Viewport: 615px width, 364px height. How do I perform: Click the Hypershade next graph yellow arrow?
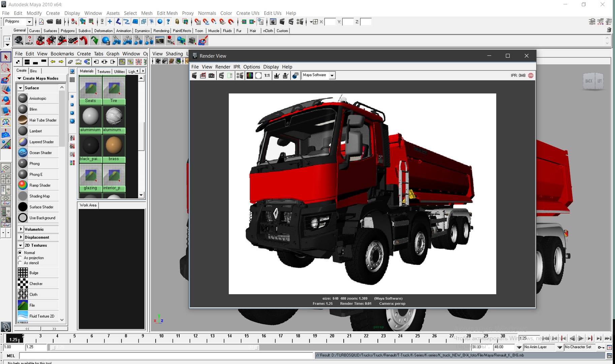click(61, 62)
